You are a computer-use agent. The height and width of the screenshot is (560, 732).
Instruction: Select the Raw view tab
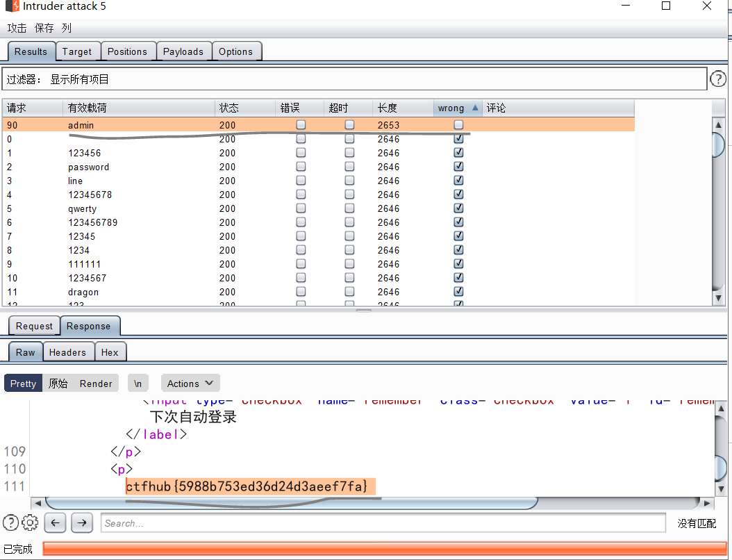click(x=25, y=352)
